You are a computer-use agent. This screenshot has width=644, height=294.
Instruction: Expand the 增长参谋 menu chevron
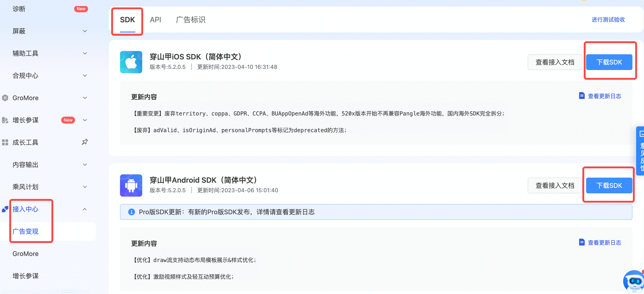point(85,120)
